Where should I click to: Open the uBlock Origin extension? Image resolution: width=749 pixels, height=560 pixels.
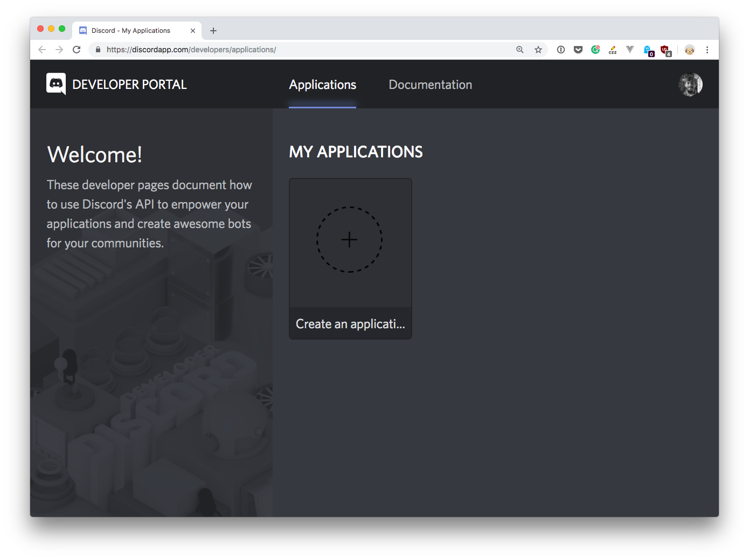pyautogui.click(x=666, y=51)
